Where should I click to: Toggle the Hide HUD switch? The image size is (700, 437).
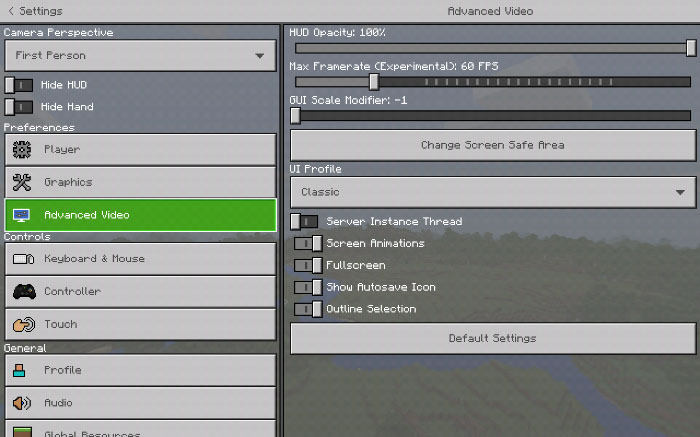point(19,85)
